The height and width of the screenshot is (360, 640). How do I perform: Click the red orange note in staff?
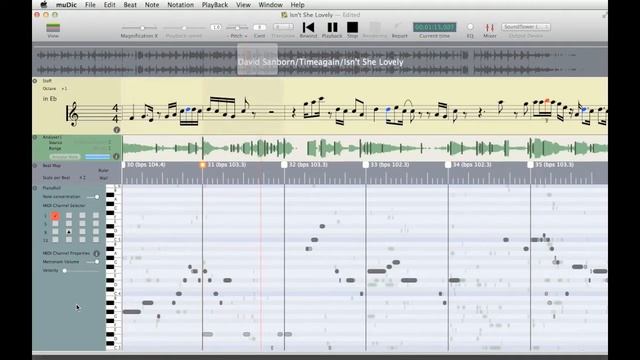point(547,100)
